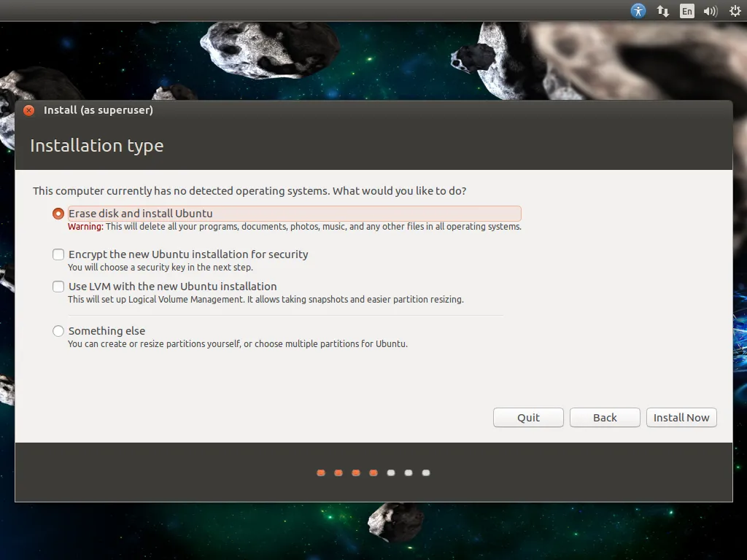747x560 pixels.
Task: Open the system power gear menu
Action: pyautogui.click(x=735, y=11)
